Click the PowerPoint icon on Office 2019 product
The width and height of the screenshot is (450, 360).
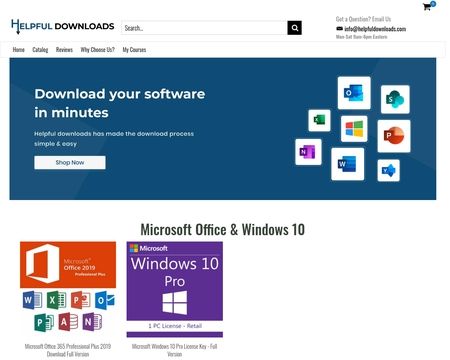click(80, 300)
